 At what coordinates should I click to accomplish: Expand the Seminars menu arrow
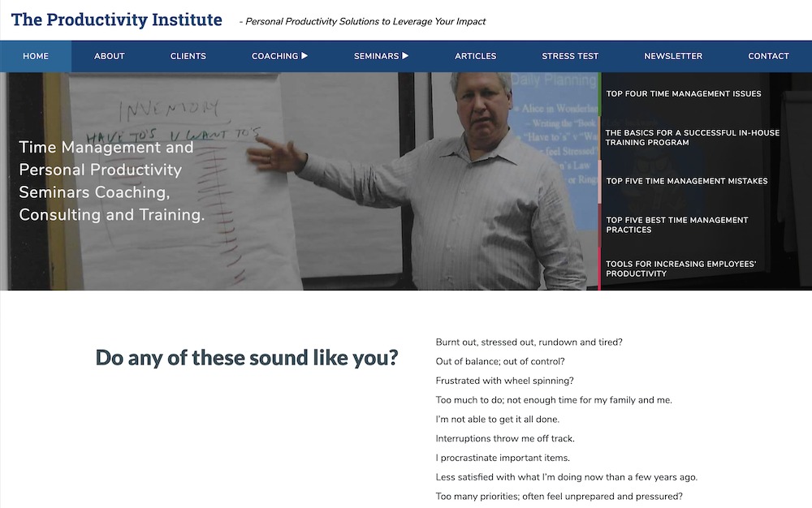tap(405, 56)
